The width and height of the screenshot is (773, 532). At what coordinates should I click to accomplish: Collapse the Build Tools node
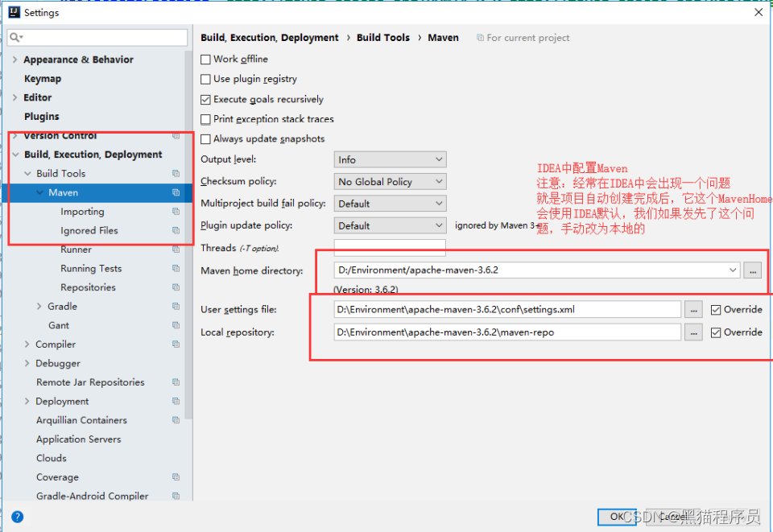click(x=27, y=173)
